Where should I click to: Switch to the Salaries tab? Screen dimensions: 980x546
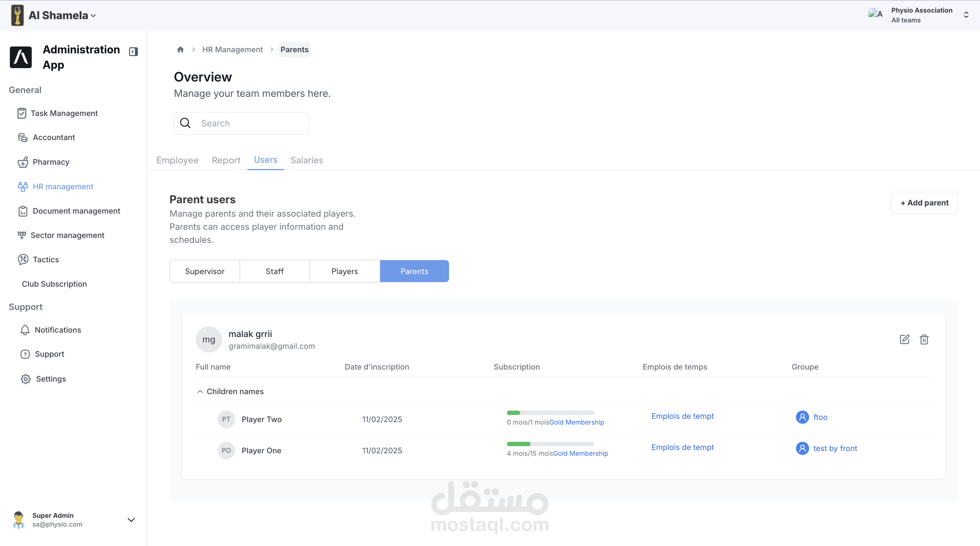pos(307,160)
